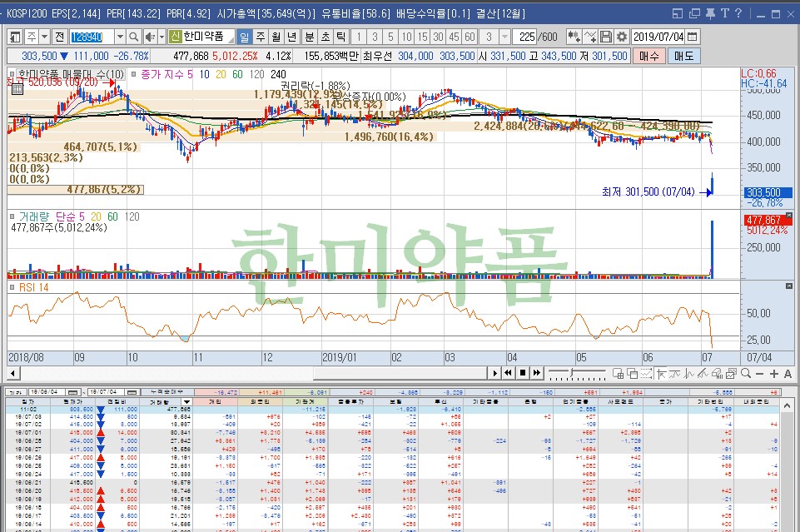Click the 외국인 column header
Viewport: 800px width, 532px height.
click(261, 402)
